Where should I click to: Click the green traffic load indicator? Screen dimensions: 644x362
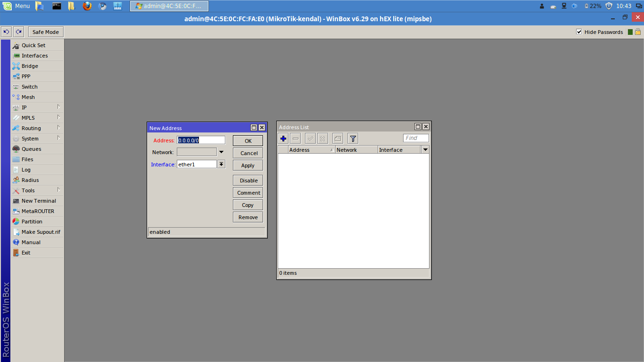point(630,32)
